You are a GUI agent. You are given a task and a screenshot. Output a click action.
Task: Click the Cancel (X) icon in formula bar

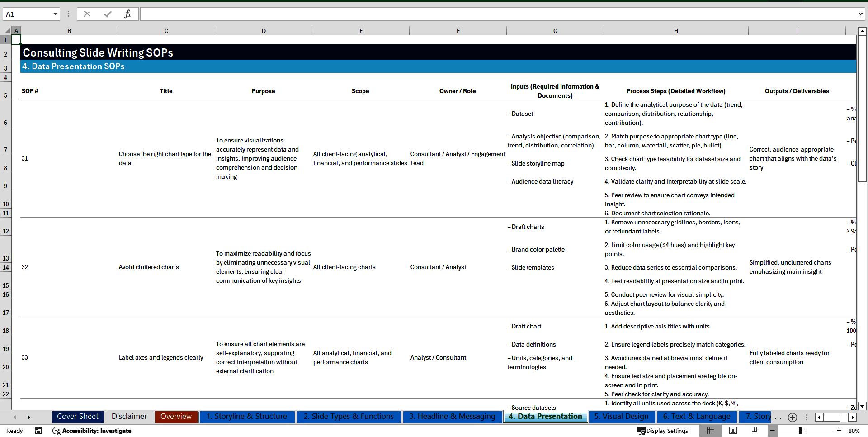pos(87,14)
